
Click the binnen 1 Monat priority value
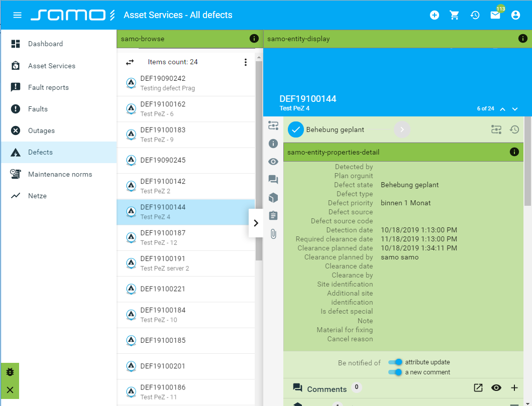pyautogui.click(x=405, y=203)
